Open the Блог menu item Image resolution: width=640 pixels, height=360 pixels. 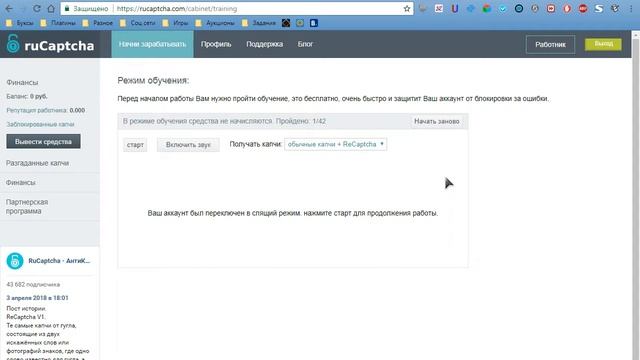tap(305, 44)
